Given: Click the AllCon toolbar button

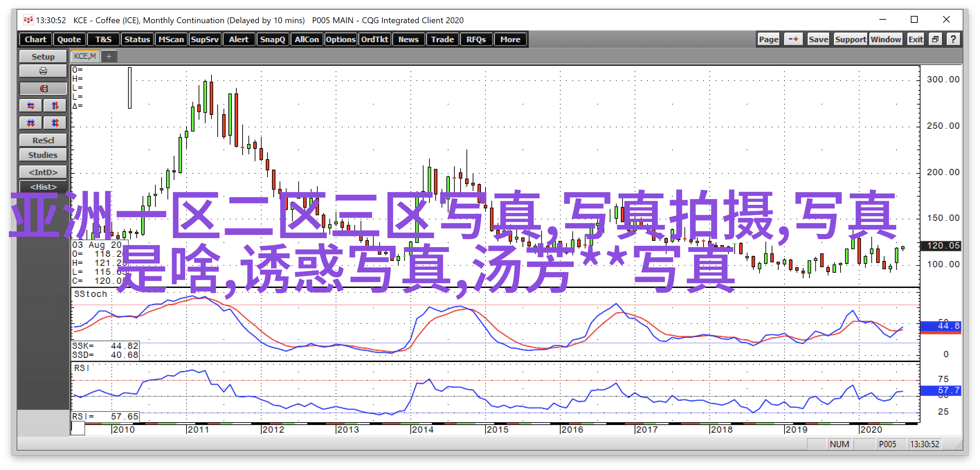Looking at the screenshot, I should click(307, 39).
